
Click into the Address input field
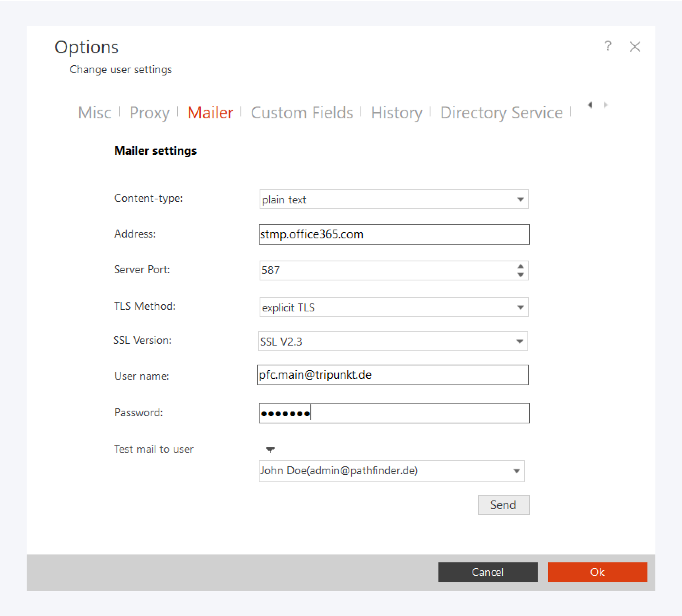[394, 234]
